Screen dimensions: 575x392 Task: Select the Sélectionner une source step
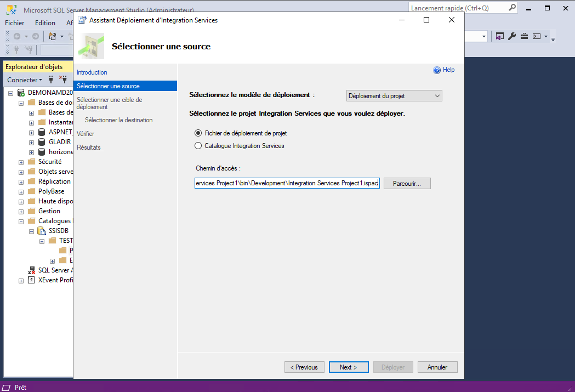pos(125,86)
